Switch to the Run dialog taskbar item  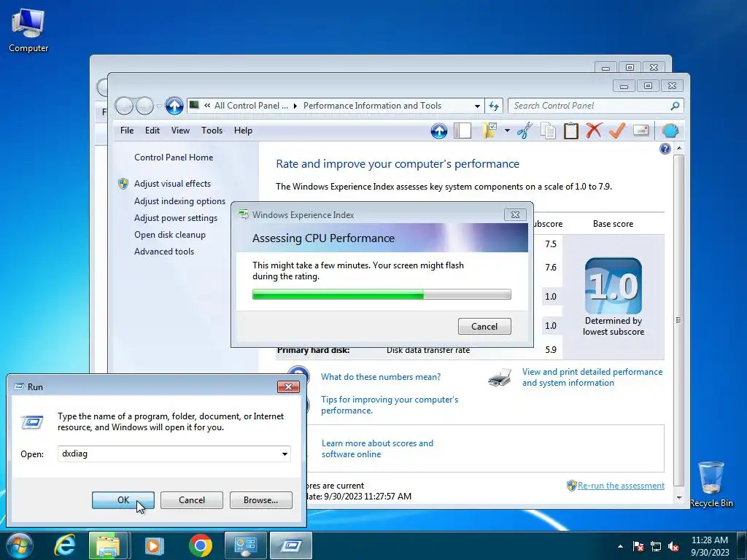coord(290,545)
